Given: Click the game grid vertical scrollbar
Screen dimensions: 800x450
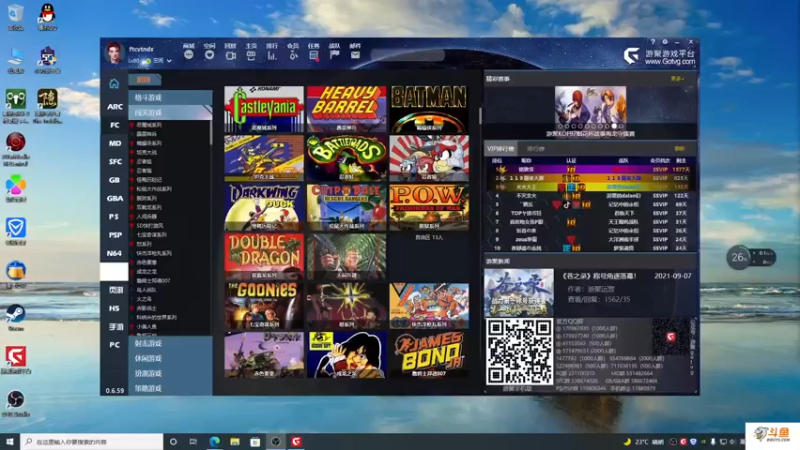Looking at the screenshot, I should coord(480,115).
